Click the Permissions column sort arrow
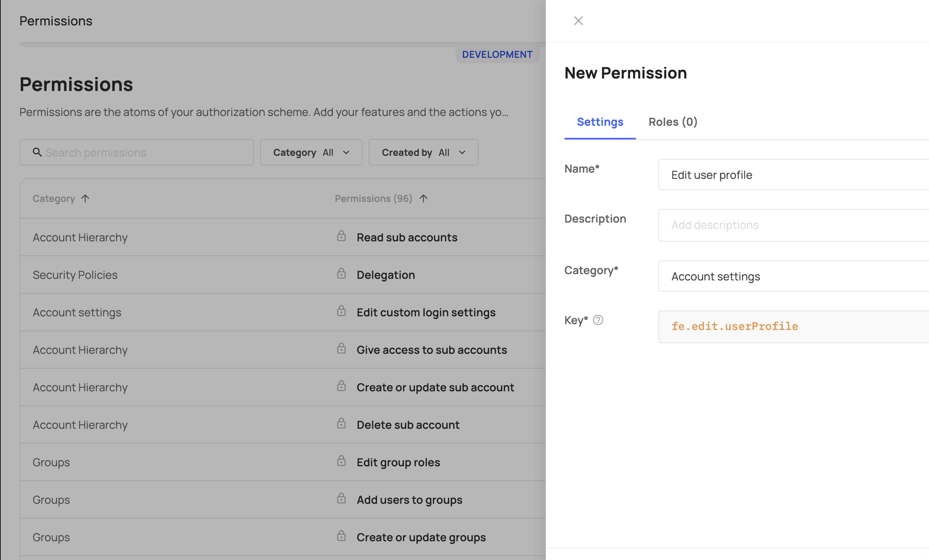 pos(423,198)
